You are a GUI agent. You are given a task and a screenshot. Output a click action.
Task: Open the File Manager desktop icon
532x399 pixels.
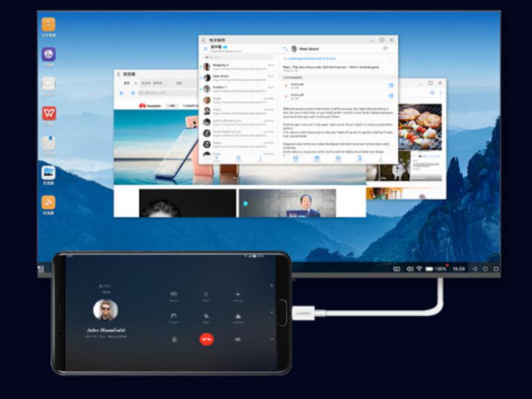click(x=49, y=25)
